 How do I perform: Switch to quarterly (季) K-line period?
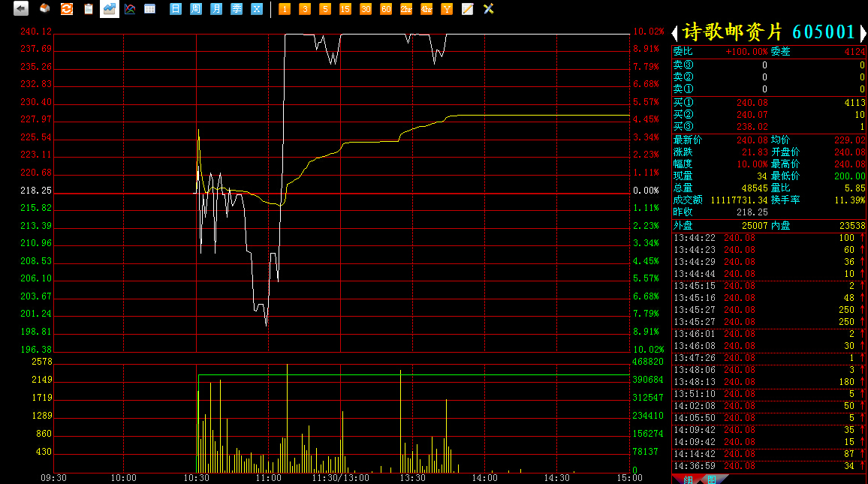237,9
